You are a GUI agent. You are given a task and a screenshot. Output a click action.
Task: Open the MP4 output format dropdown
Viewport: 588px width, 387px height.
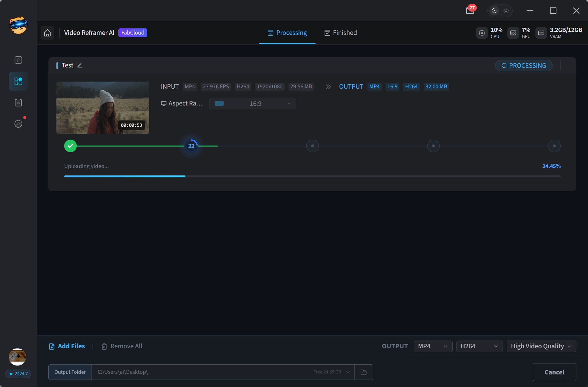point(433,346)
